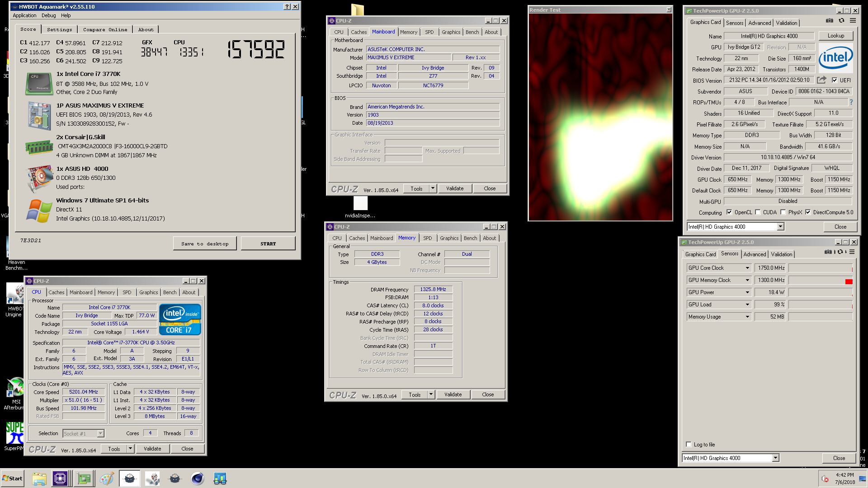Click the graphics card icon beside ASUS HD 4000

click(x=40, y=179)
